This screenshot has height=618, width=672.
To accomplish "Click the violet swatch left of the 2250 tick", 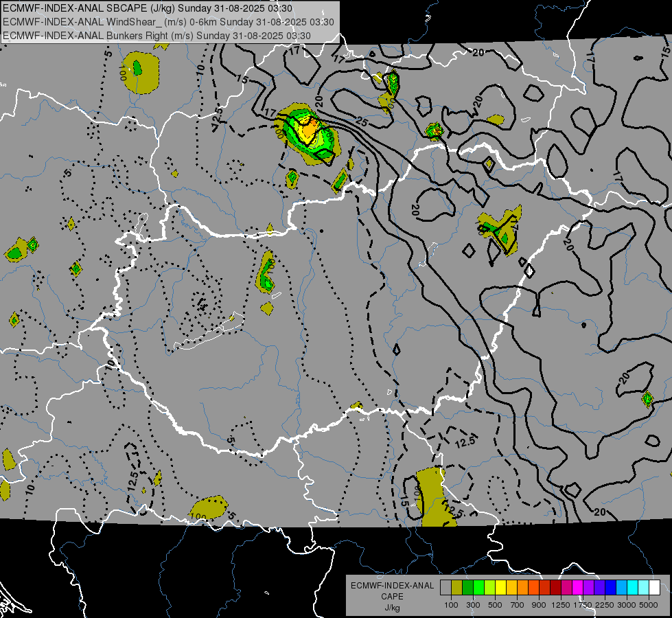I will 599,587.
